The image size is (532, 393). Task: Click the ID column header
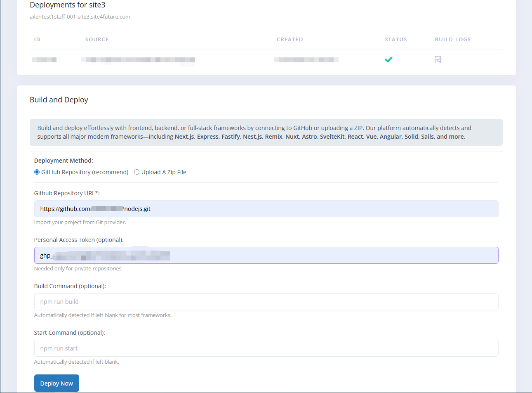pos(37,40)
